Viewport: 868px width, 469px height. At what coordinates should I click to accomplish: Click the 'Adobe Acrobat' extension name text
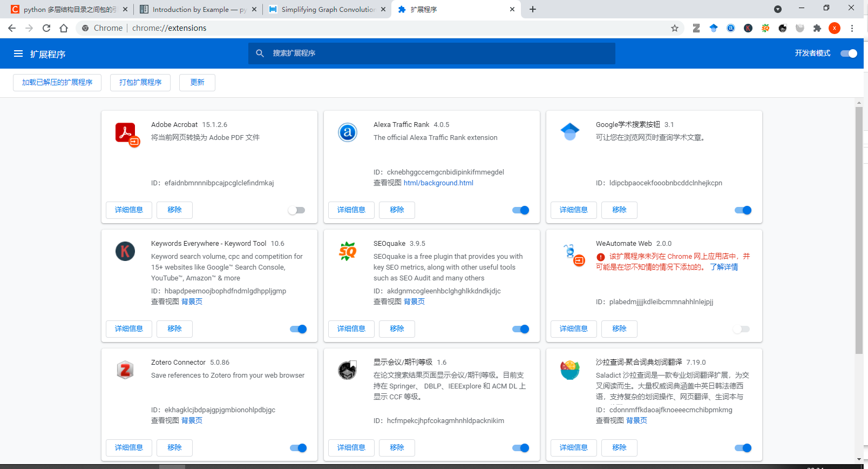[x=174, y=125]
